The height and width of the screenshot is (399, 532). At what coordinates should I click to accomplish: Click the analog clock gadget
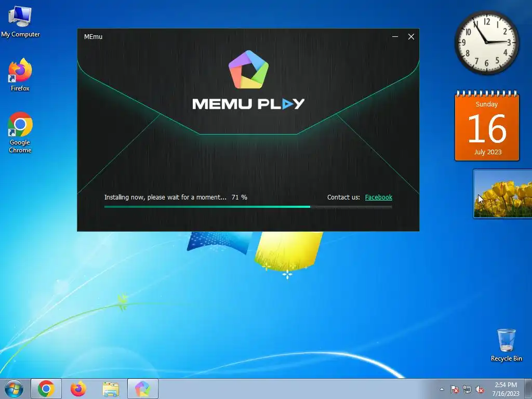tap(486, 42)
